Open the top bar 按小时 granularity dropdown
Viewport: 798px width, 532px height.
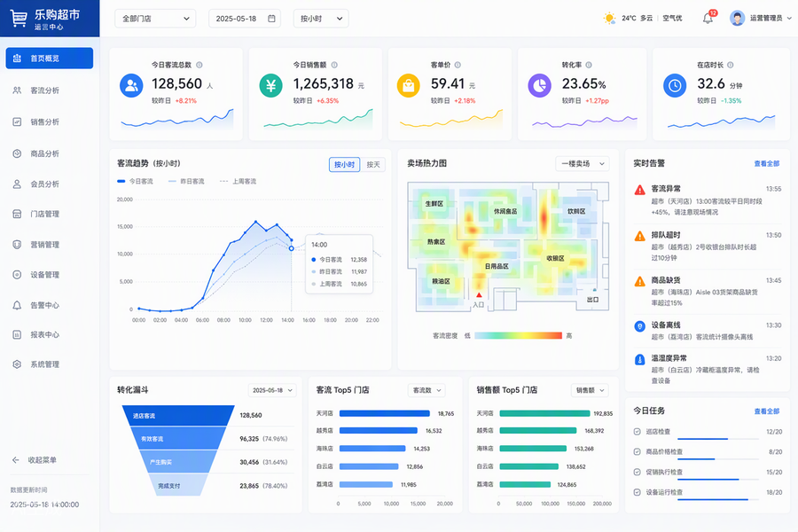(x=321, y=19)
